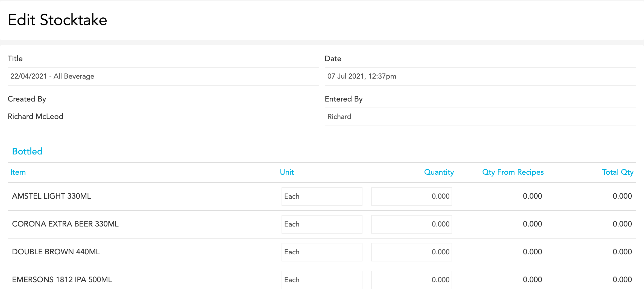Click the Title input field
This screenshot has height=298, width=644.
tap(163, 76)
